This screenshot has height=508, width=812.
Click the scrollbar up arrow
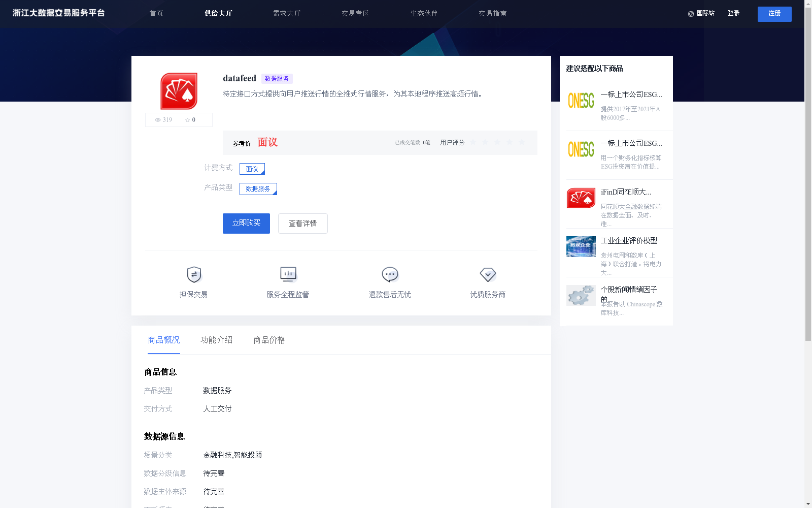pos(808,4)
